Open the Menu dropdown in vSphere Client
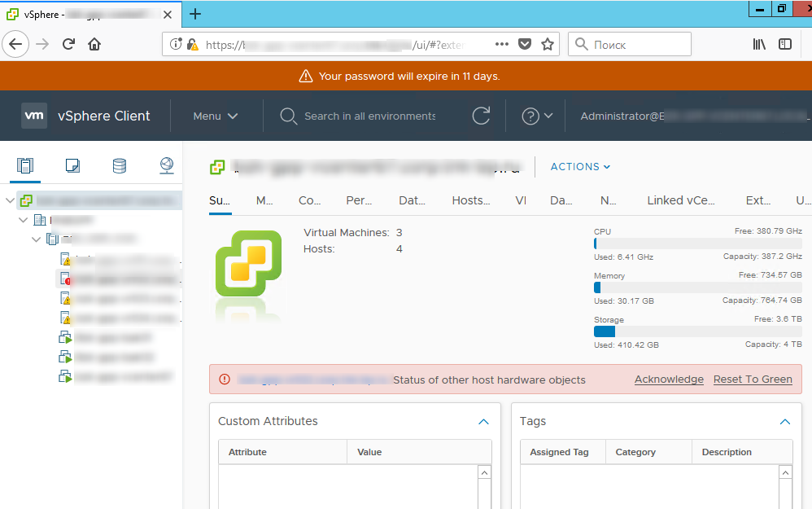Image resolution: width=812 pixels, height=509 pixels. pos(215,116)
